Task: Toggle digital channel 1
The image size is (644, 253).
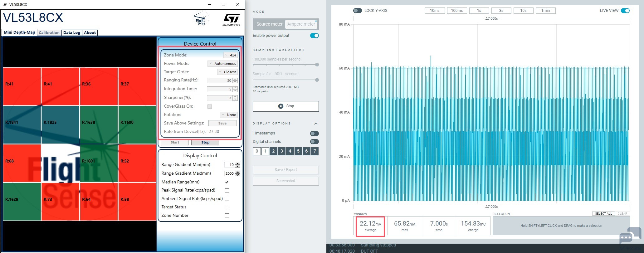Action: [x=265, y=151]
